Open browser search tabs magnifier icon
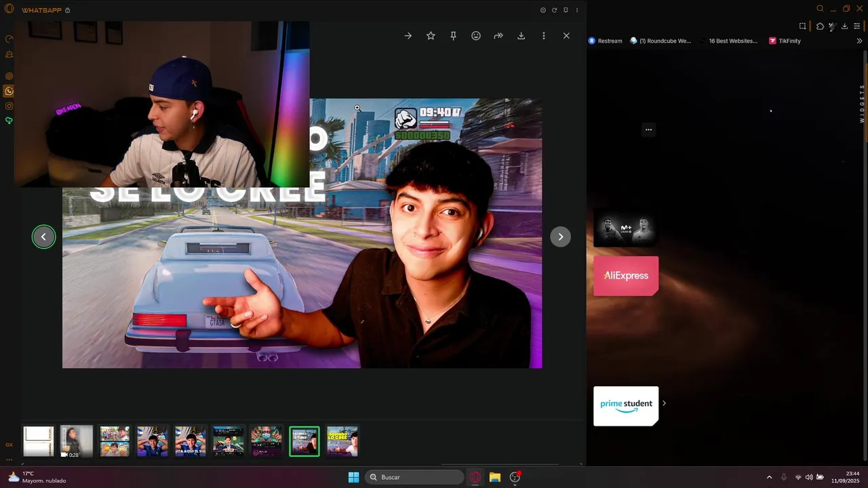The width and height of the screenshot is (868, 488). [x=820, y=9]
